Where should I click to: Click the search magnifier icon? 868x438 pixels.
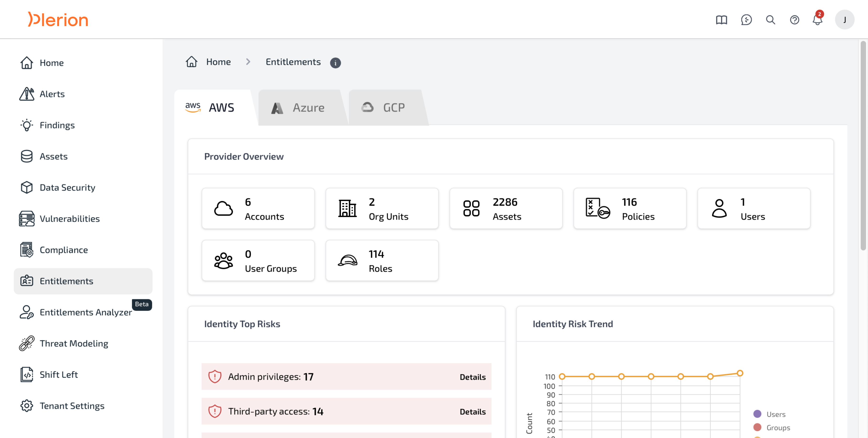[x=770, y=20]
